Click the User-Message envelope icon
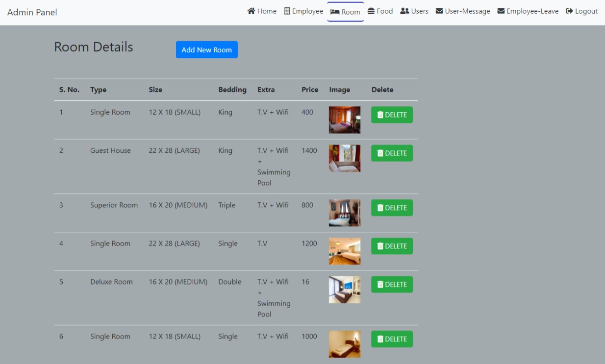Screen dimensions: 605x364 coord(439,11)
